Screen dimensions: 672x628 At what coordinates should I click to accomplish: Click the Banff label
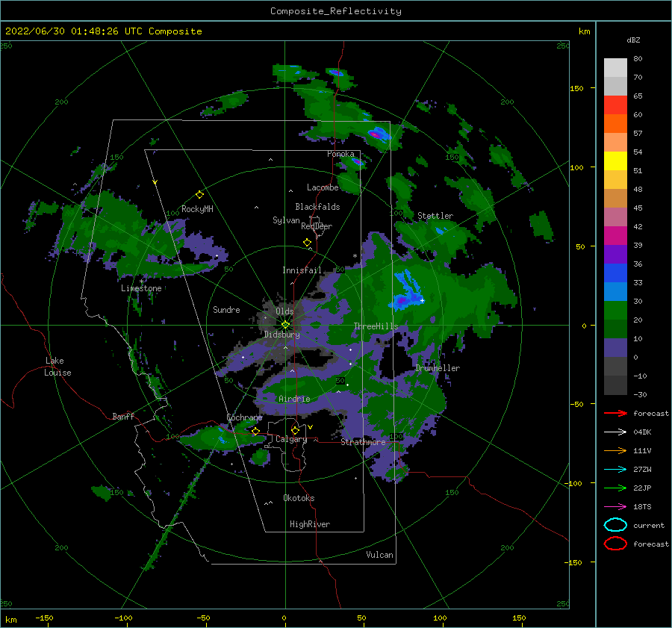pyautogui.click(x=123, y=416)
